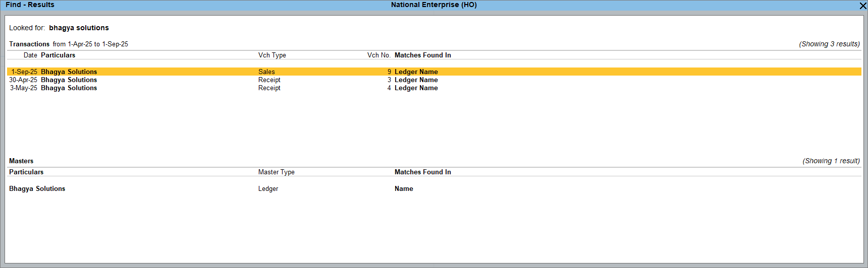Click the period '1-Apr-25 to 1-Sep-25'
Screen dimensions: 868x268
(98, 44)
